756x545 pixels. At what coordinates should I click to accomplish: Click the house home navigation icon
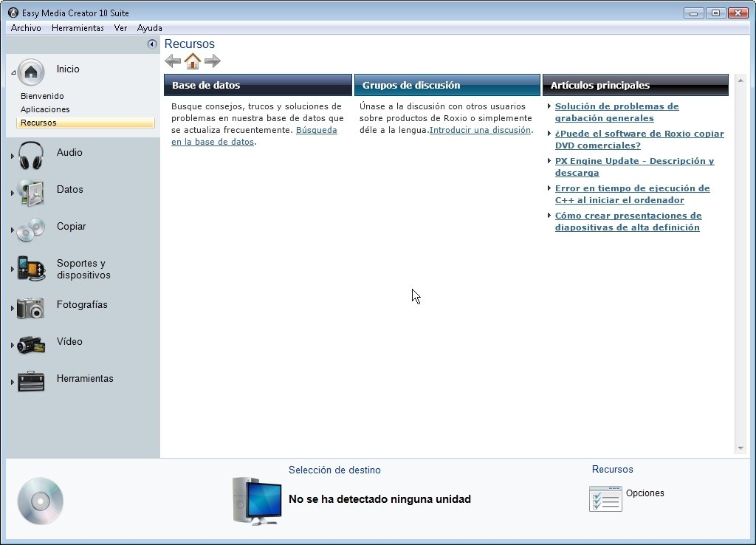193,61
